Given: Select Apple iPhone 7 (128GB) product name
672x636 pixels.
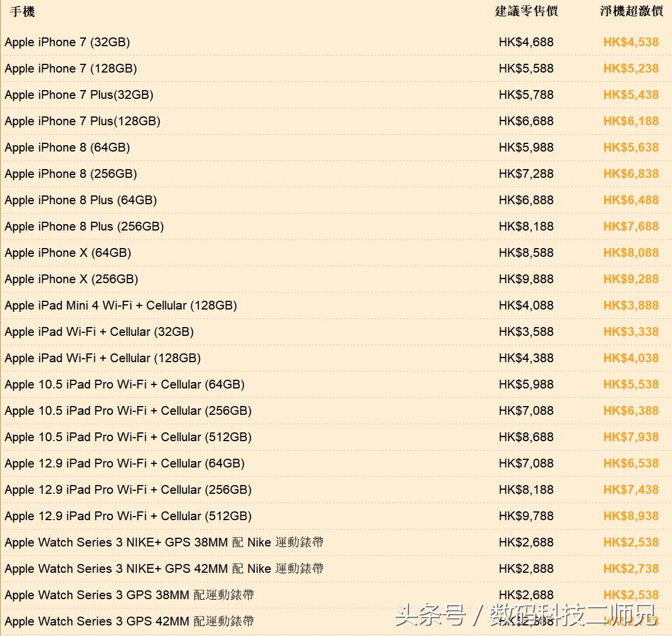Looking at the screenshot, I should [71, 68].
